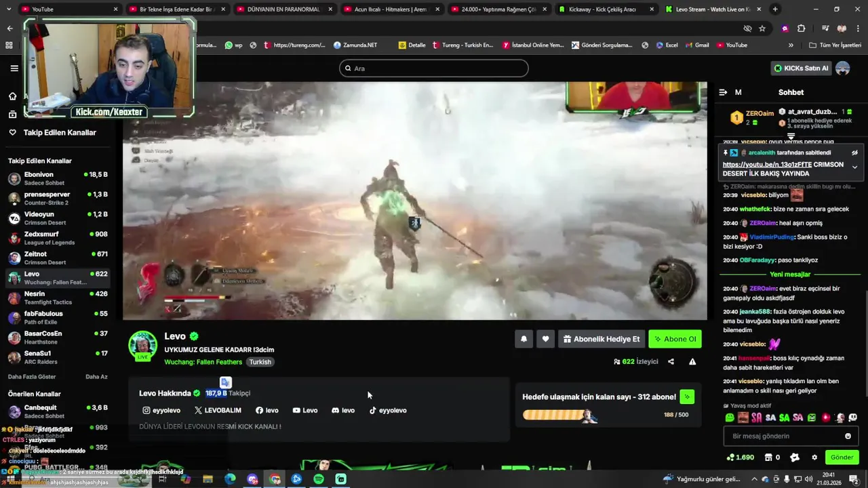
Task: Click the report warning triangle icon
Action: (692, 362)
